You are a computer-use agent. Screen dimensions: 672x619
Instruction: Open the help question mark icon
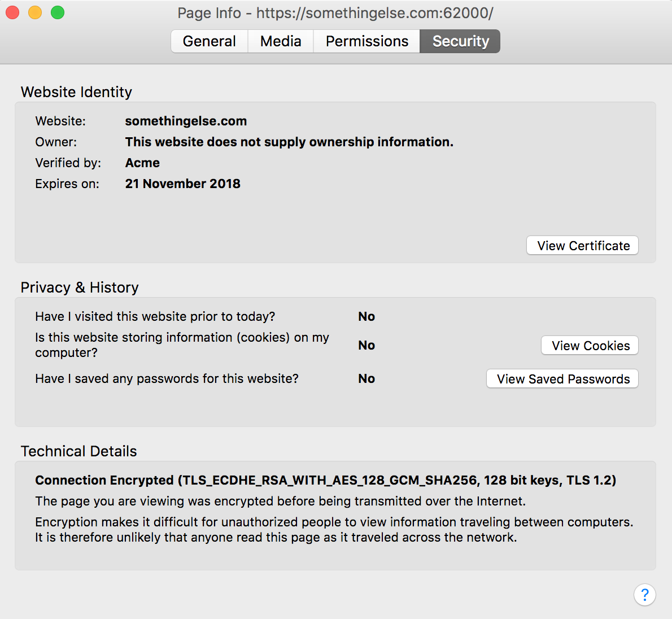644,595
